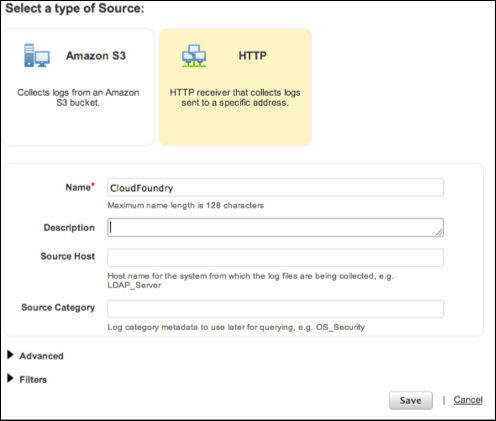Screen dimensions: 496x421
Task: Select the Amazon S3 source card title
Action: pos(96,56)
